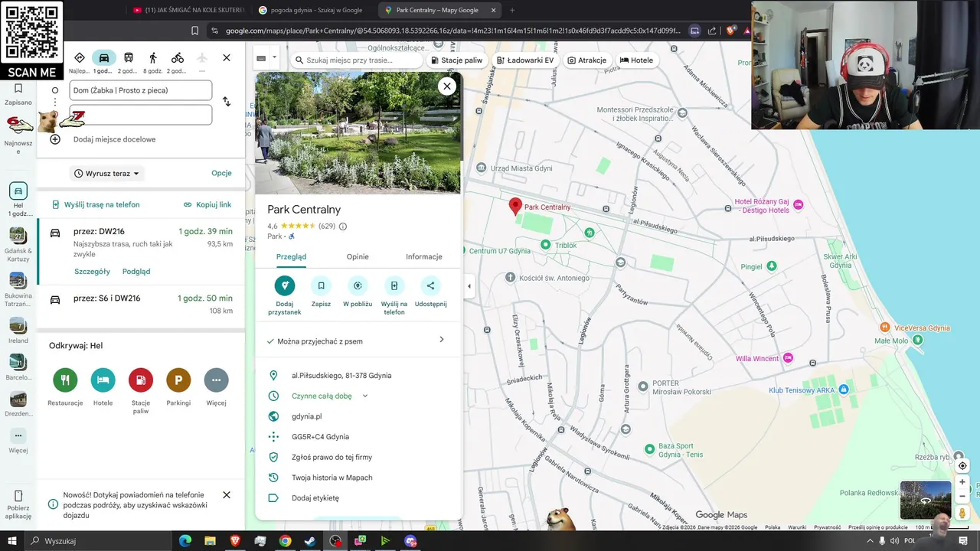
Task: Click taskbar Wyszukaj search box
Action: click(100, 541)
